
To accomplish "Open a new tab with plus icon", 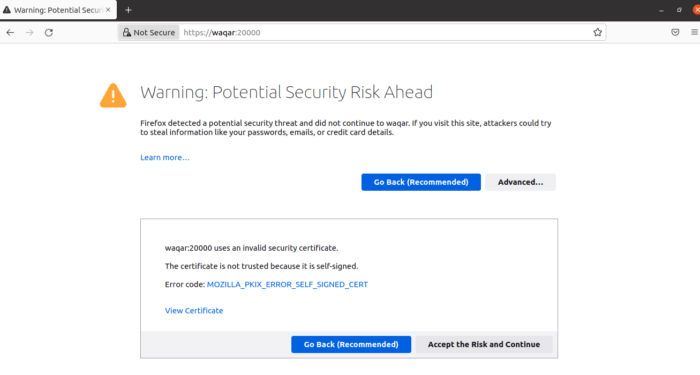I will [128, 10].
